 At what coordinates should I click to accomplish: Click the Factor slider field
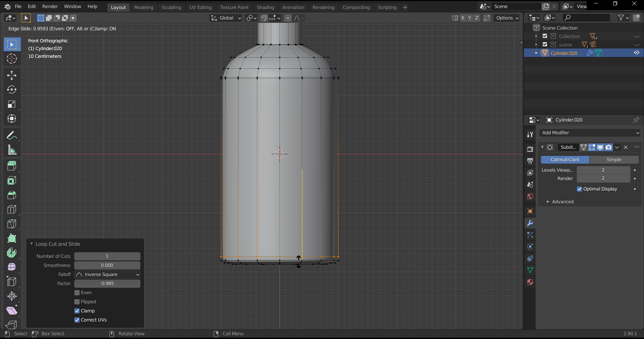tap(107, 284)
